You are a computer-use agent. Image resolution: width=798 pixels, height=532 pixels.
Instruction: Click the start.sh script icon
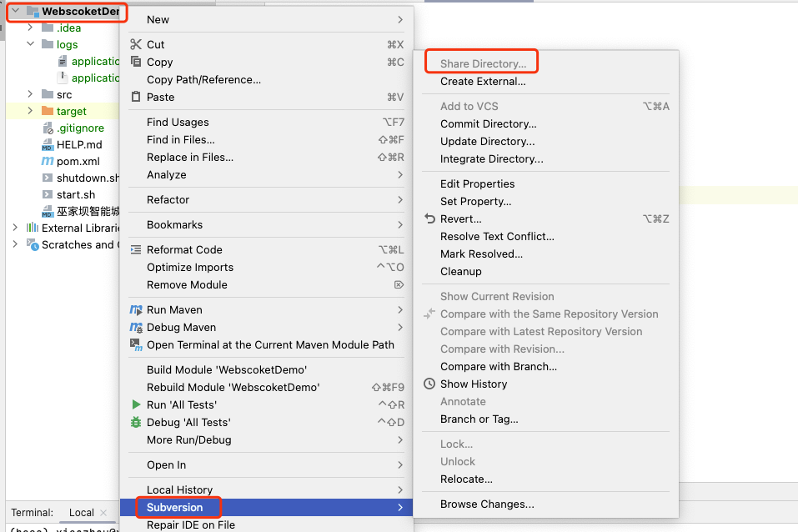[48, 194]
